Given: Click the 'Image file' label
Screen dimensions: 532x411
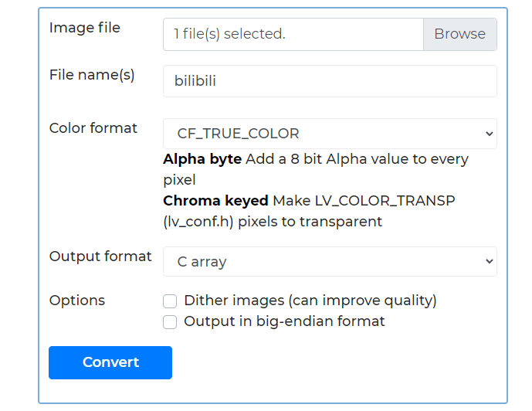Looking at the screenshot, I should [85, 28].
